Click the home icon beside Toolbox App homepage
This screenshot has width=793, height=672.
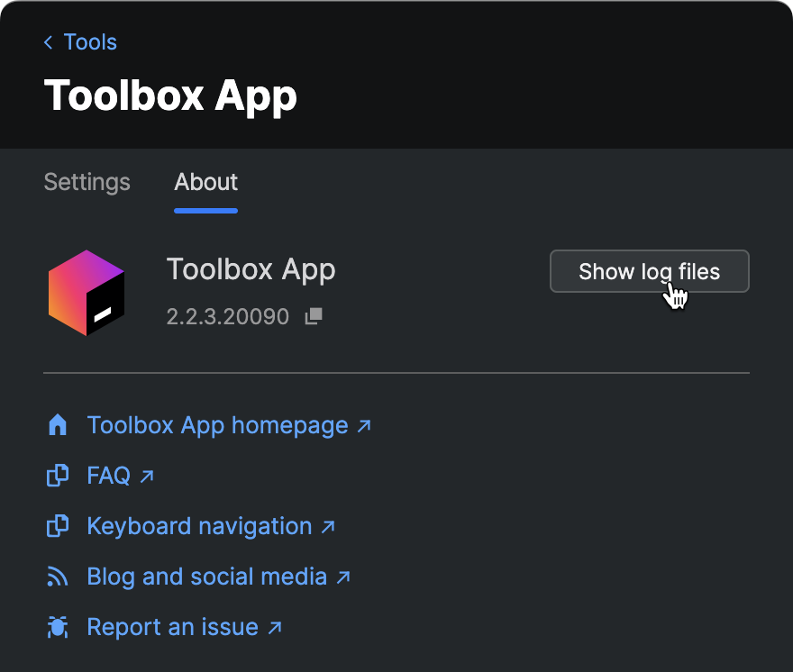pyautogui.click(x=57, y=424)
